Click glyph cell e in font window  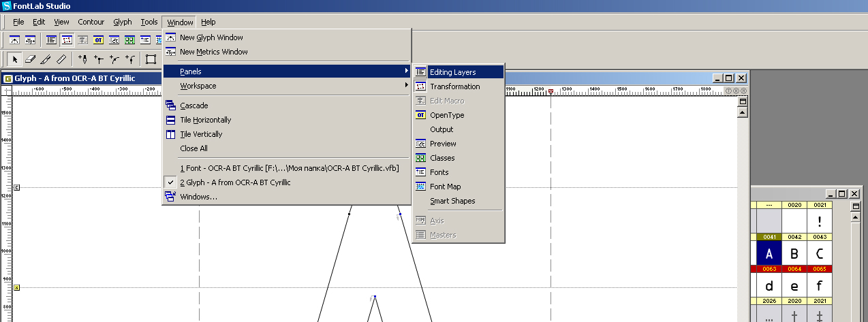tap(794, 285)
